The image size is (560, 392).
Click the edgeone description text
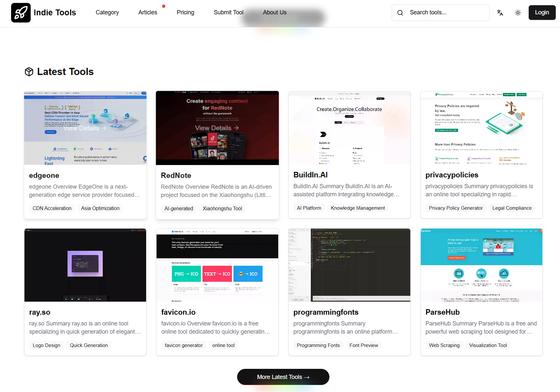pos(84,191)
